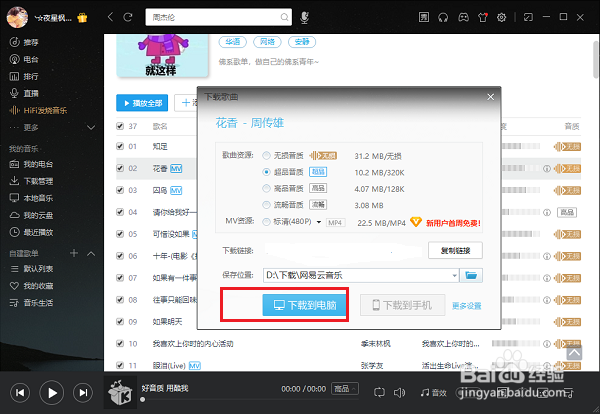
Task: Open 我的云盘 cloud drive
Action: coord(31,215)
